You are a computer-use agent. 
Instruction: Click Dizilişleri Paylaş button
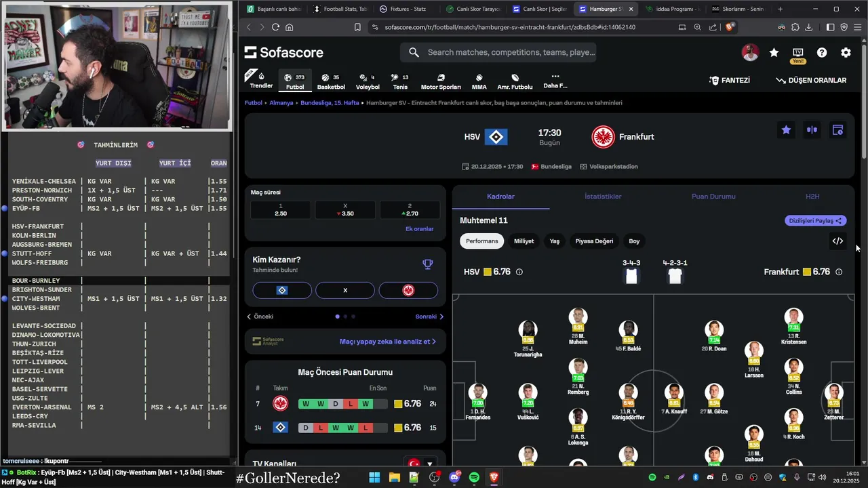click(815, 220)
